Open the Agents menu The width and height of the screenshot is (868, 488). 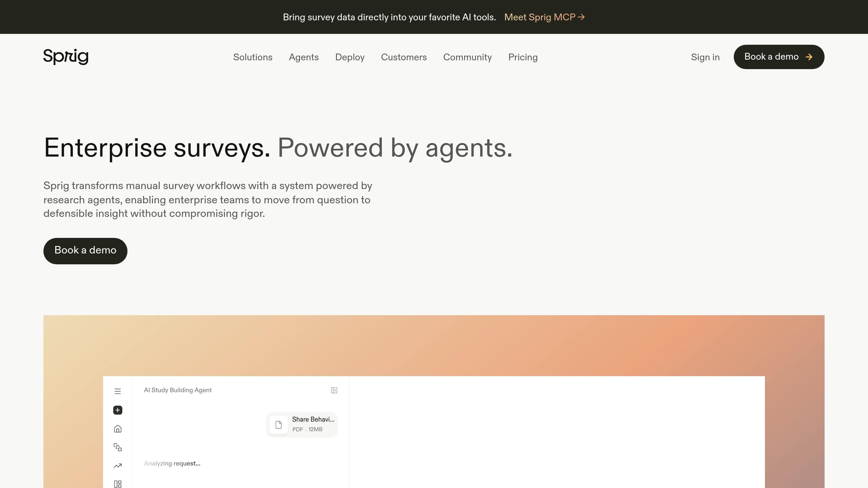304,57
